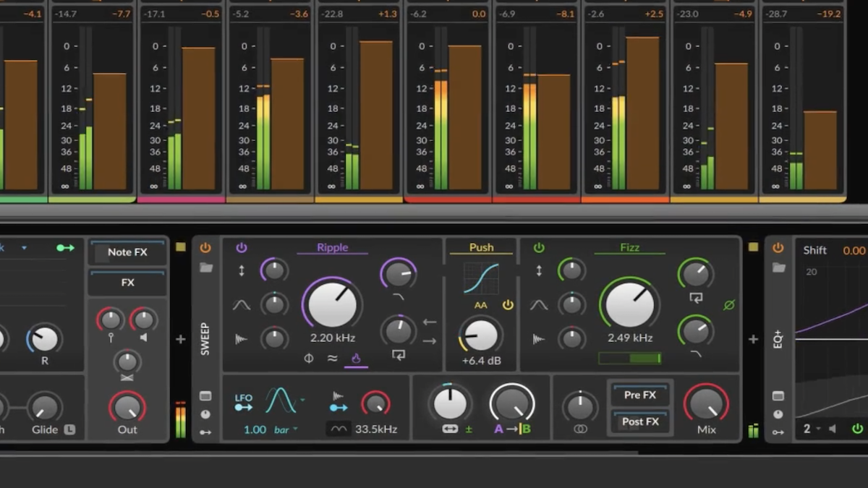Power off the Ripple module
Image resolution: width=868 pixels, height=488 pixels.
[242, 248]
